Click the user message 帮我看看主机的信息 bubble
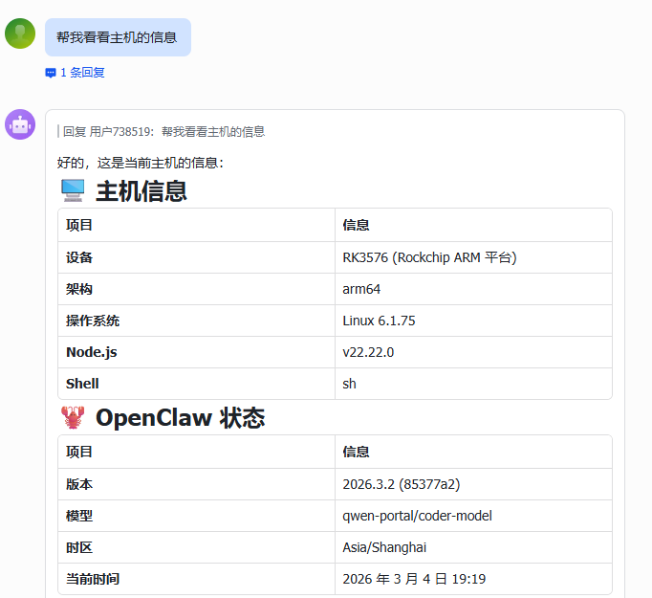This screenshot has width=652, height=598. pyautogui.click(x=118, y=37)
